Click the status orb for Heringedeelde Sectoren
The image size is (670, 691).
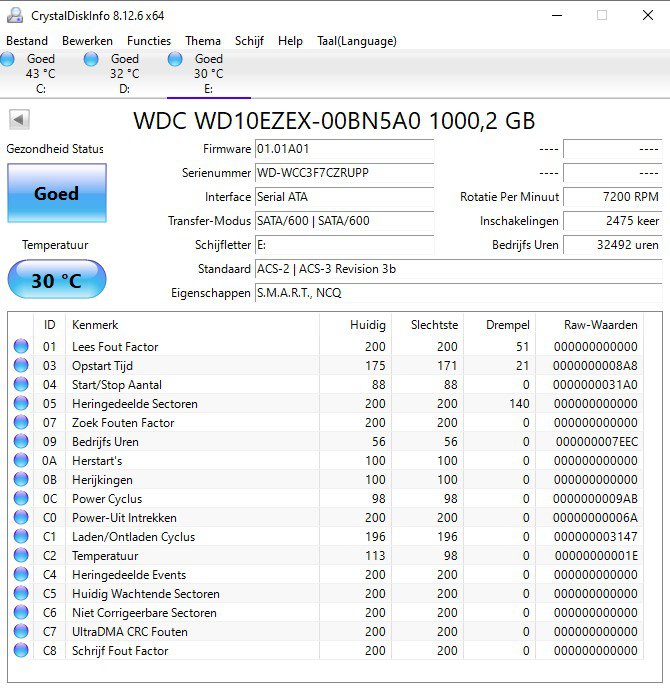(21, 403)
